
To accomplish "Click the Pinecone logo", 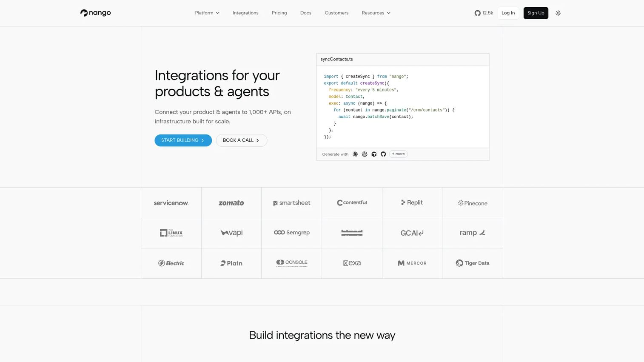I will click(472, 203).
